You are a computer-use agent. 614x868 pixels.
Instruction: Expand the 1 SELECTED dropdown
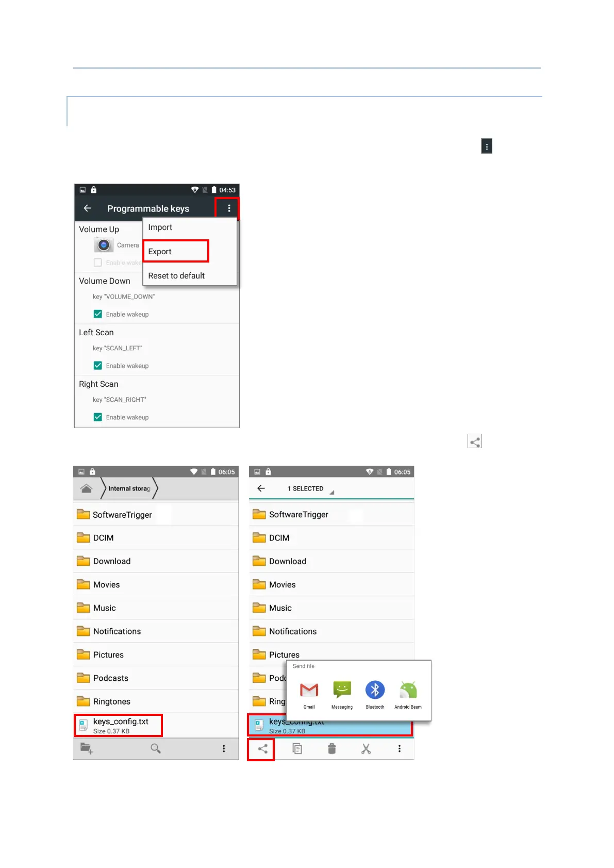(311, 489)
